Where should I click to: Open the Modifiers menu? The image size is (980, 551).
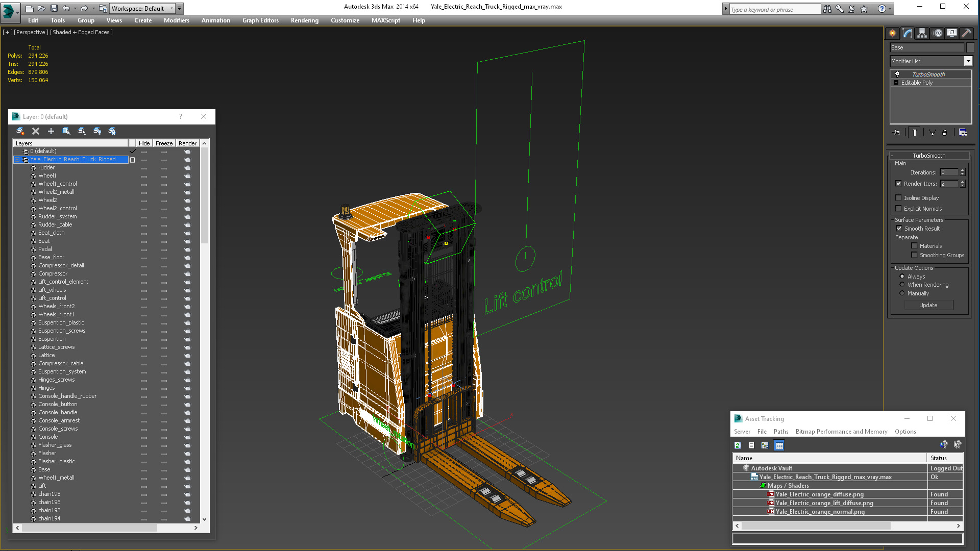[176, 20]
